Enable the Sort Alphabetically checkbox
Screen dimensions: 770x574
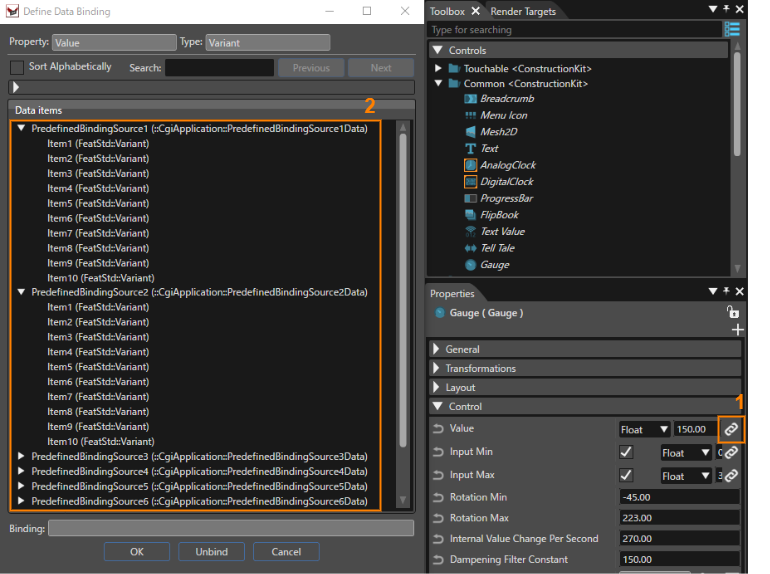[17, 68]
